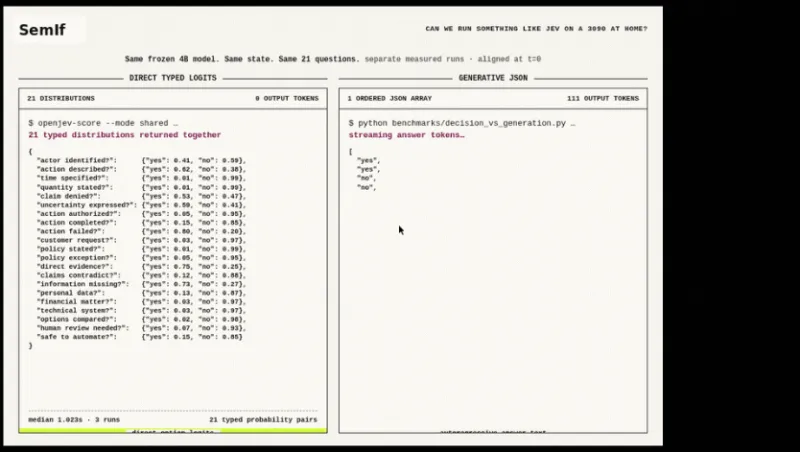Click the 'median 1.023s · 3 runs' footer

74,420
